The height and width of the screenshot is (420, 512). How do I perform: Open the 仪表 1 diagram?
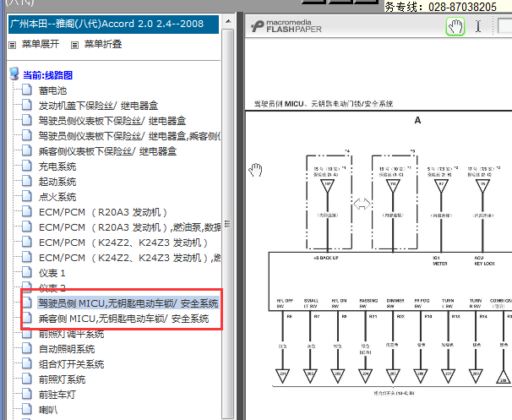[52, 273]
